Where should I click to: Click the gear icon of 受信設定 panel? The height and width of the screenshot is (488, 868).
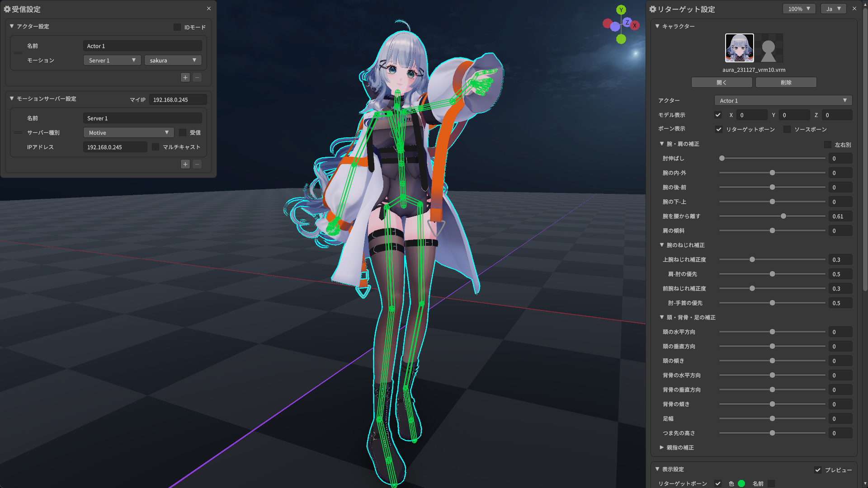pos(7,9)
